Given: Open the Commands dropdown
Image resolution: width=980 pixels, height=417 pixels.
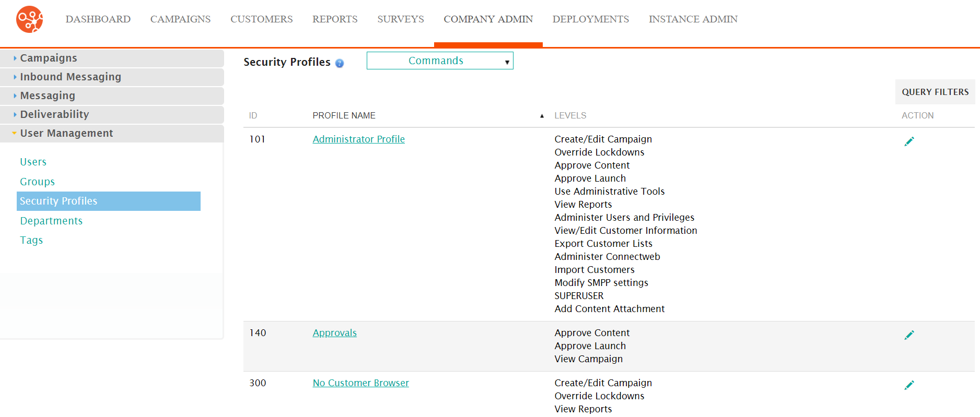Looking at the screenshot, I should pos(440,61).
